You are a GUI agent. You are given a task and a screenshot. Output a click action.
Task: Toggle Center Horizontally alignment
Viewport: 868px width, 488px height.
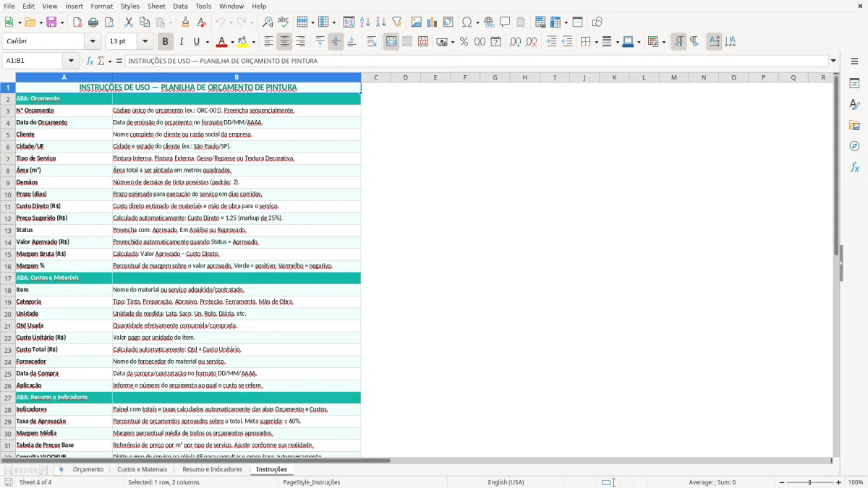284,42
